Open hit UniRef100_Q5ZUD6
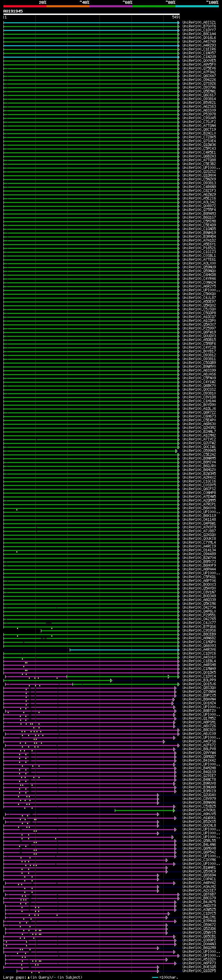 coord(199,928)
